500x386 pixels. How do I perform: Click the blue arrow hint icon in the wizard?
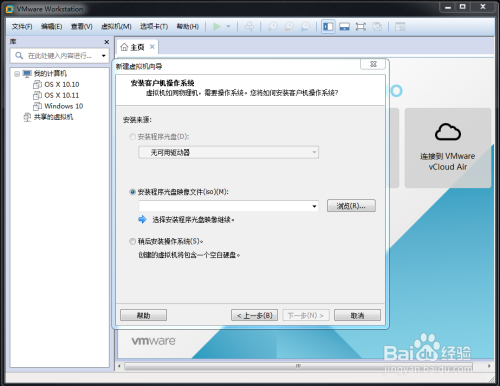(x=142, y=219)
